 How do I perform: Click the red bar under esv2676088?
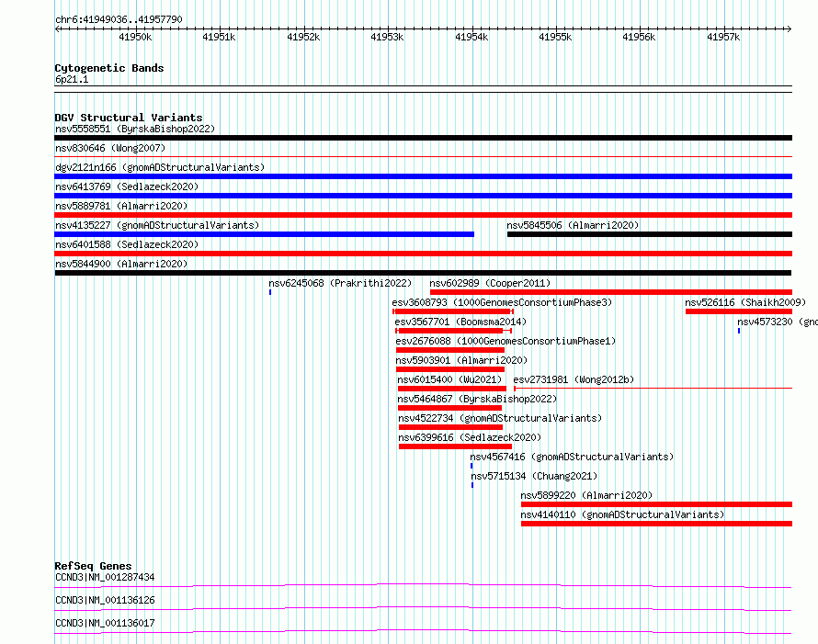point(450,350)
